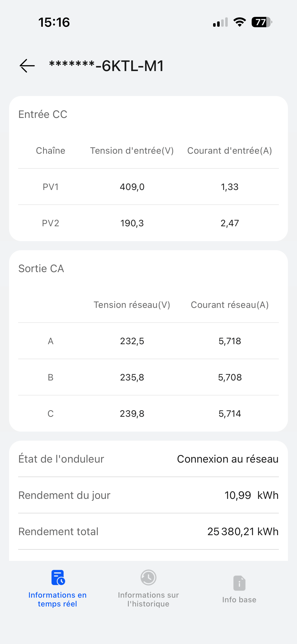The width and height of the screenshot is (297, 644).
Task: Select Informations en temps réel tab label
Action: point(57,599)
